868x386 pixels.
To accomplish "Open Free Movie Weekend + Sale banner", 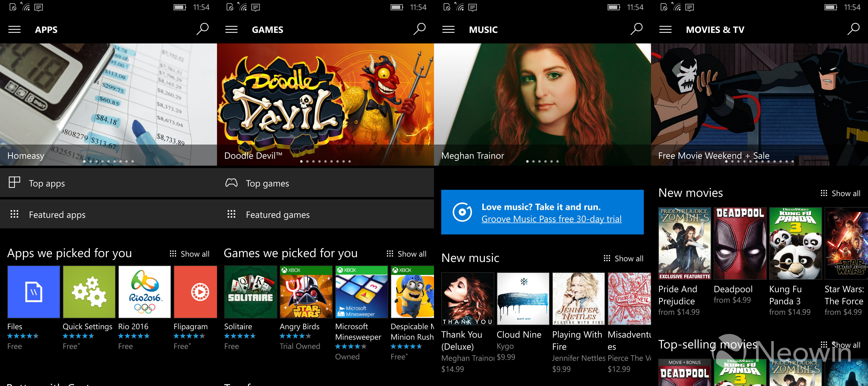I will pyautogui.click(x=759, y=105).
